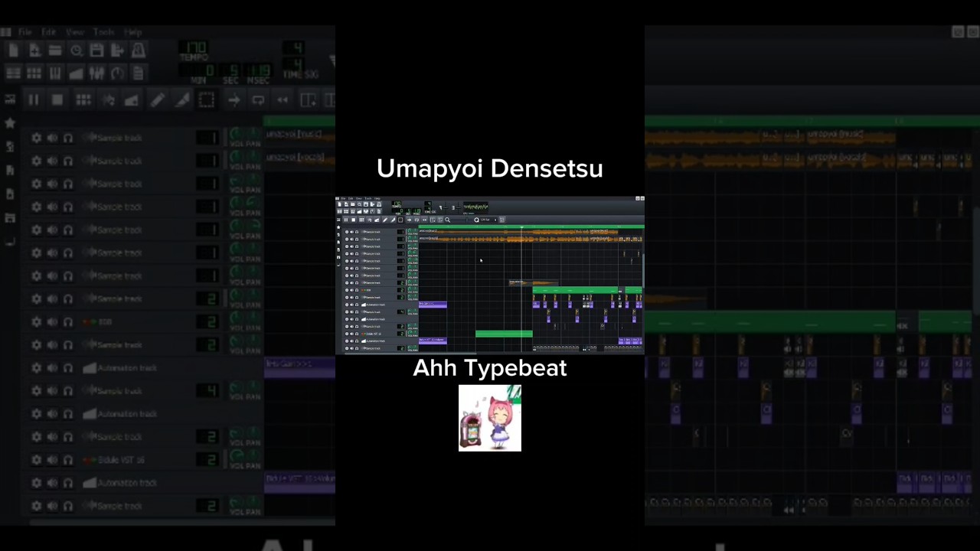Toggle loop points icon in enlarged song editor toolbar

click(258, 100)
